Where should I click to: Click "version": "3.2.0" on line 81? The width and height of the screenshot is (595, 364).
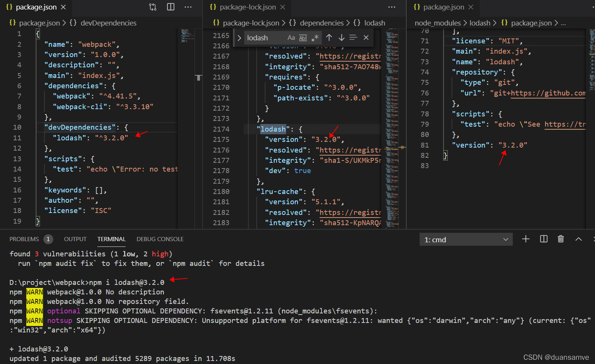click(x=490, y=145)
